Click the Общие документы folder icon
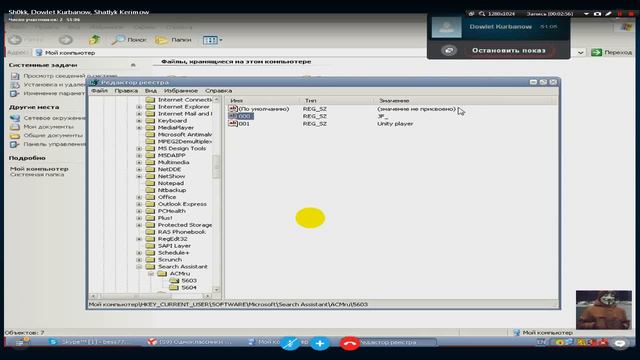Screen dimensions: 640x360 tap(15, 135)
